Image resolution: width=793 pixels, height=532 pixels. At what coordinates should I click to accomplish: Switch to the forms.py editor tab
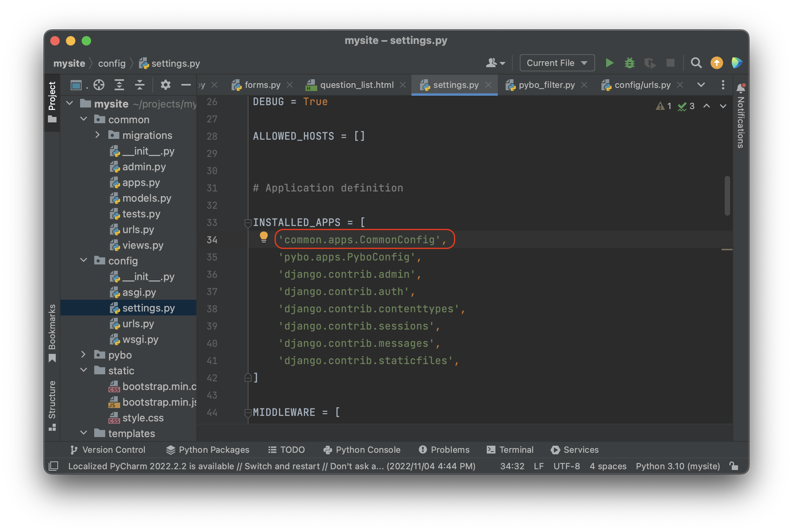click(x=262, y=85)
